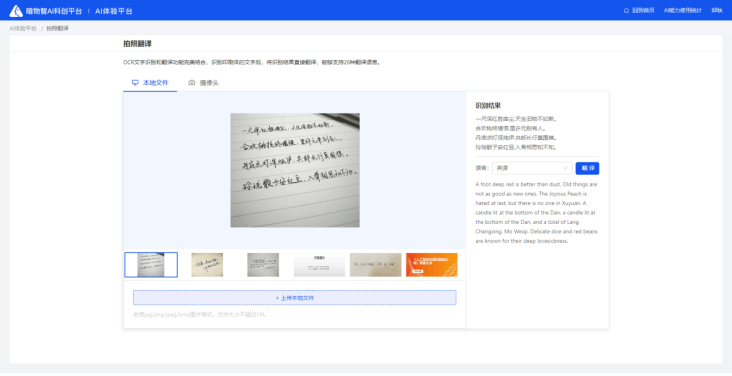Go to AI体验平台 in the breadcrumb
The image size is (732, 376).
point(23,28)
